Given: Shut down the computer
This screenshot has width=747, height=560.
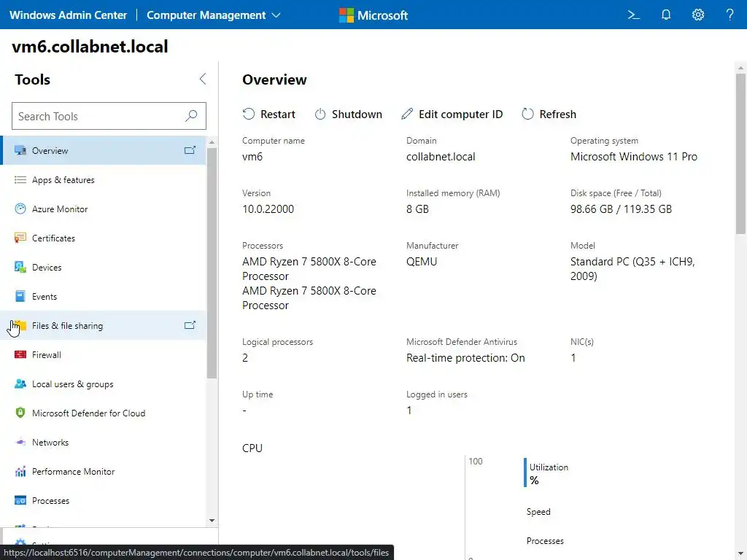Looking at the screenshot, I should [x=348, y=114].
